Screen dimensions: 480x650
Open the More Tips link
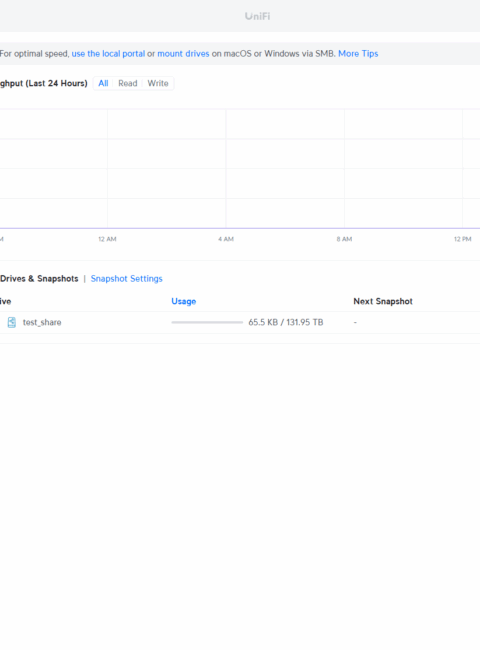(358, 54)
